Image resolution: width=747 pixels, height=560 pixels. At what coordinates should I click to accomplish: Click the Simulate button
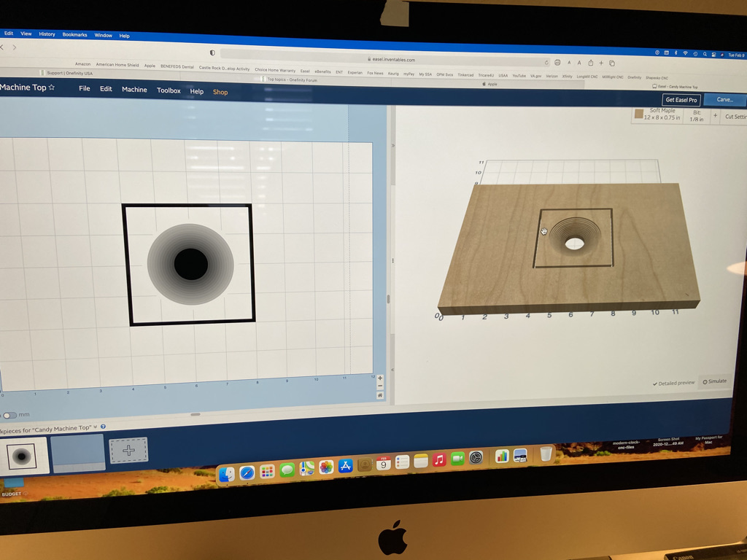715,381
